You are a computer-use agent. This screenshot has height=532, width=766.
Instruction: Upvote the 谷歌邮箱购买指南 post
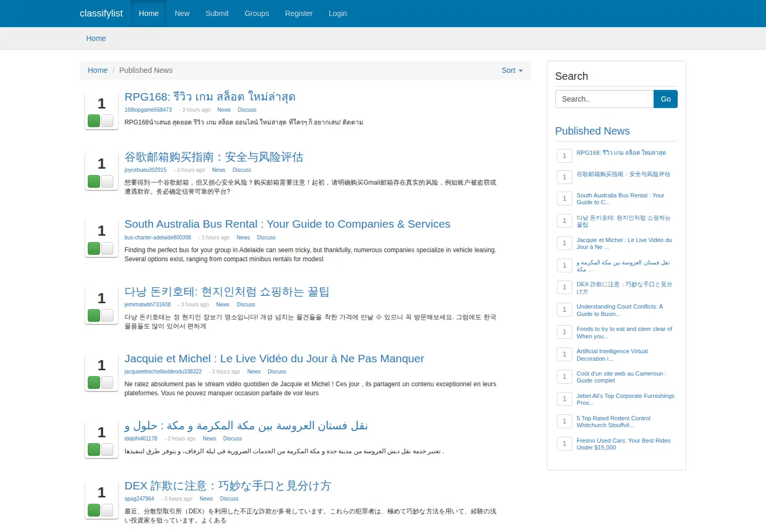coord(94,181)
